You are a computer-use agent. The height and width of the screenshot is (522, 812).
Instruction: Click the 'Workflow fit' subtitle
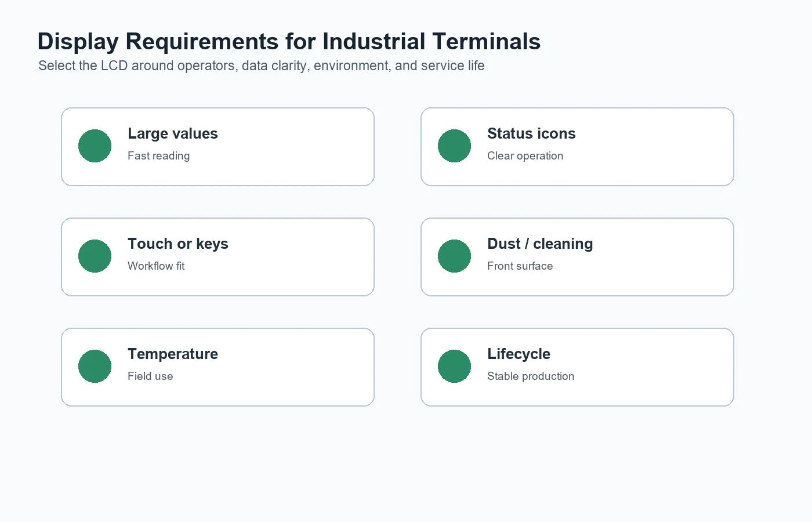click(156, 266)
